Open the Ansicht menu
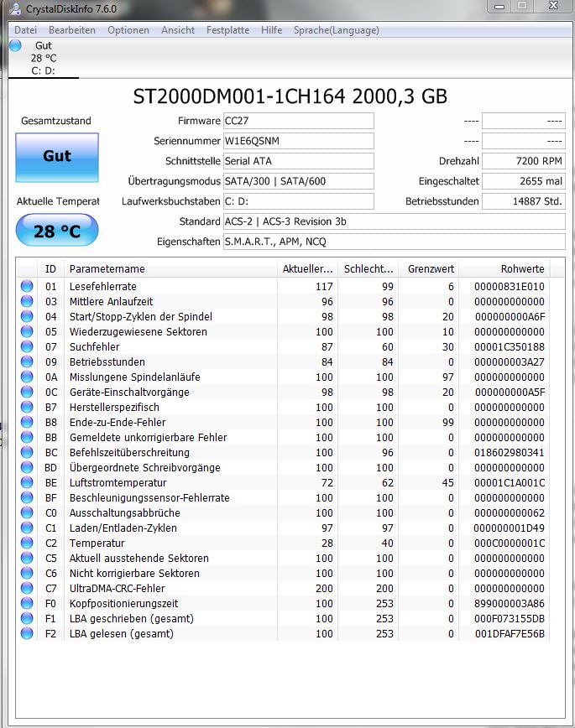 tap(178, 30)
